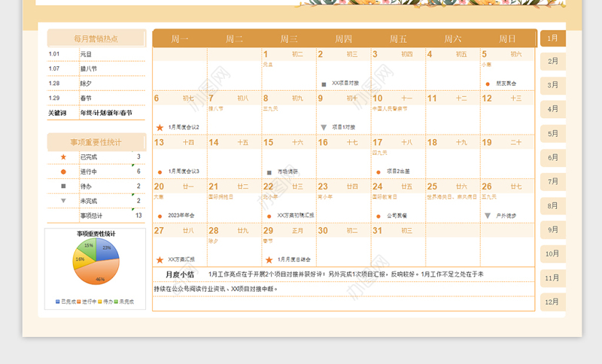This screenshot has height=364, width=602.
Task: Click the star icon beside 已完成
Action: (63, 157)
